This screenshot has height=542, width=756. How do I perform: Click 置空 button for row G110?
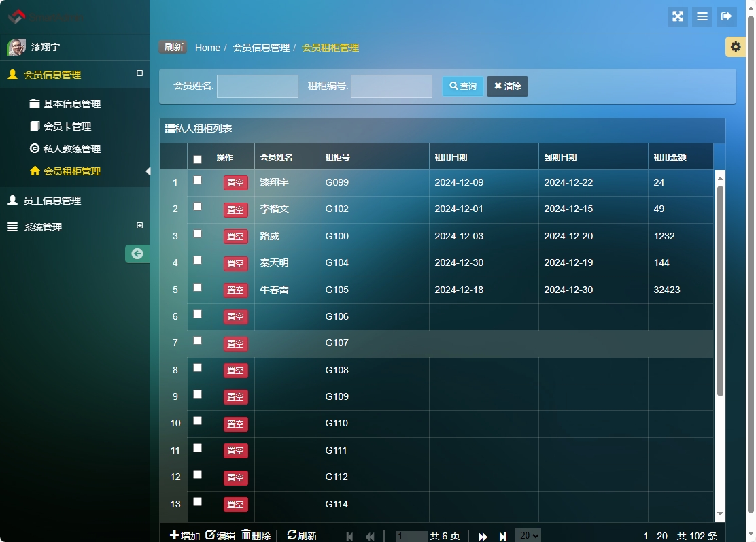pyautogui.click(x=236, y=424)
